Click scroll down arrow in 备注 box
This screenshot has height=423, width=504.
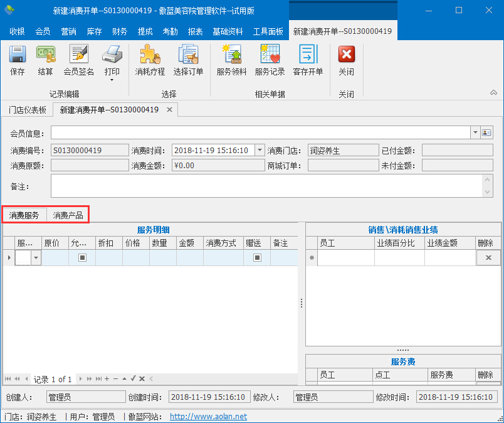[x=487, y=192]
